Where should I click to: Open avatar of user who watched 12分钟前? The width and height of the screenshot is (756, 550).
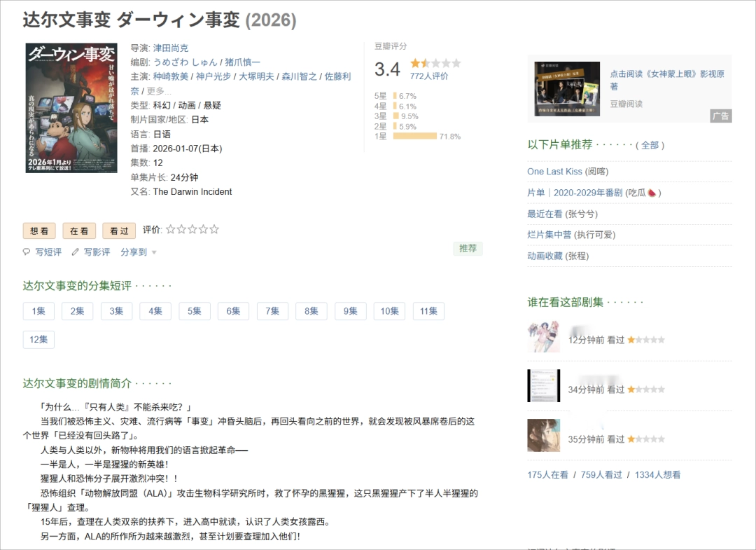click(543, 337)
